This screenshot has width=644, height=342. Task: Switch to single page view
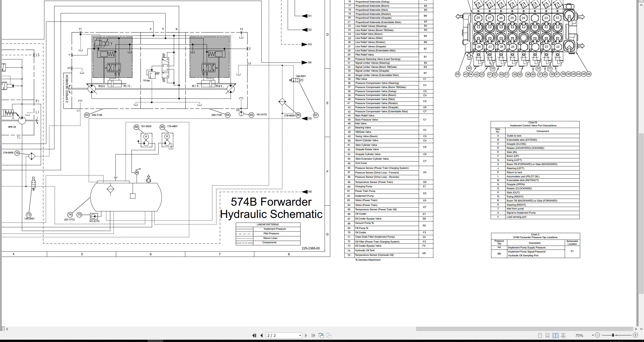point(540,335)
